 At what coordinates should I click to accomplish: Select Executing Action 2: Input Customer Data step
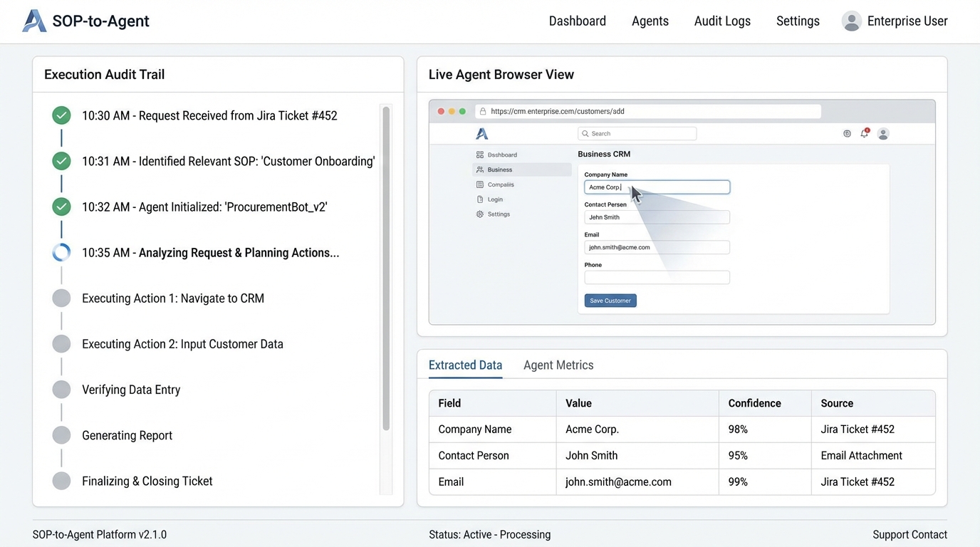(182, 344)
